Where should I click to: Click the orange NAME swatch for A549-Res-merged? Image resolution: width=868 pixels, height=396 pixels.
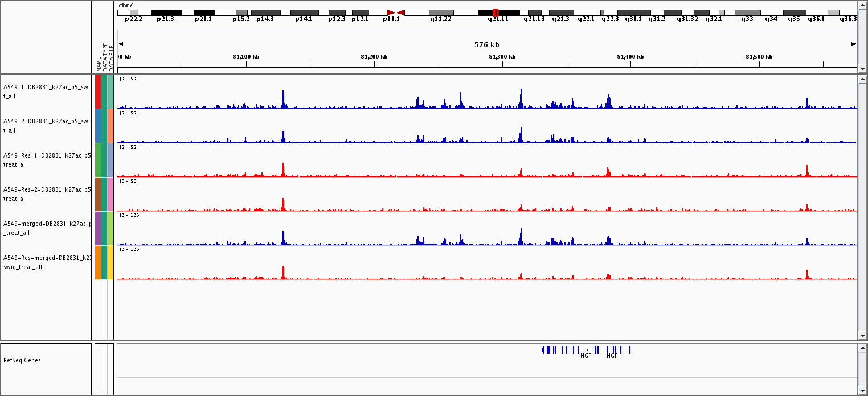[98, 262]
